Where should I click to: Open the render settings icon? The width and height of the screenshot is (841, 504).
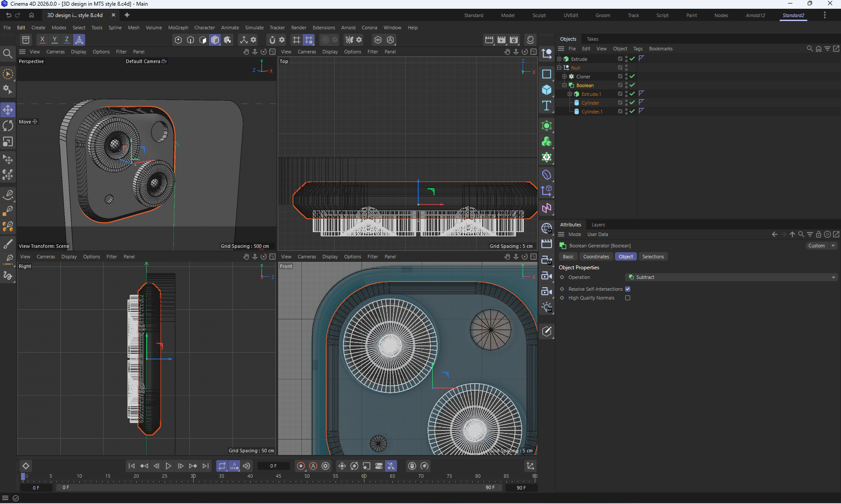[513, 40]
